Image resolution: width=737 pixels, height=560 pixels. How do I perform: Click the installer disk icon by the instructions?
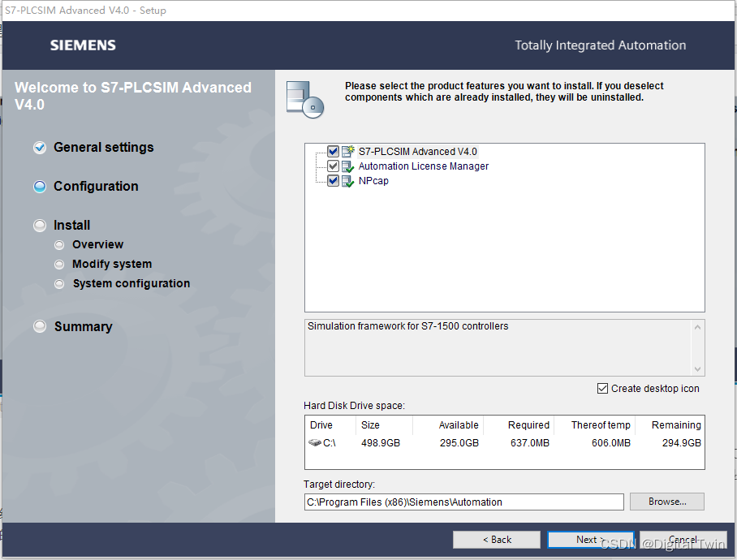coord(305,99)
